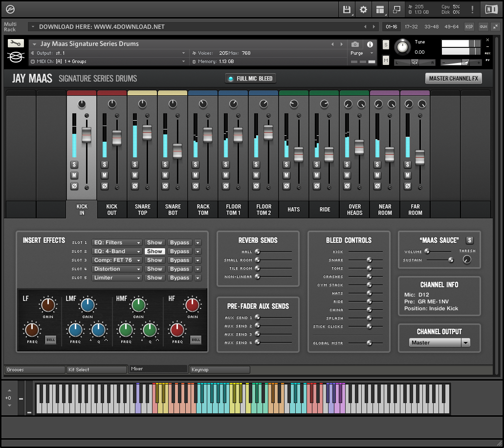Click the Mixer tab field
Viewport: 504px width, 448px height.
(158, 369)
